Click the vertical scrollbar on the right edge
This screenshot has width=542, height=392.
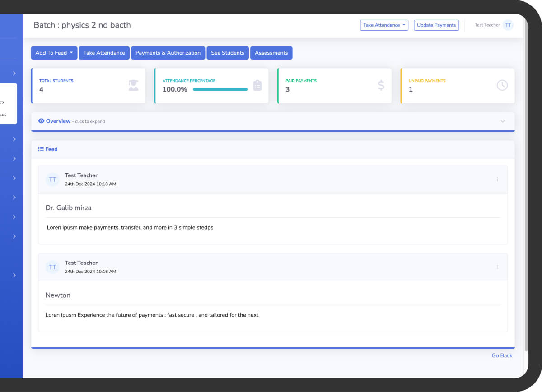526,189
